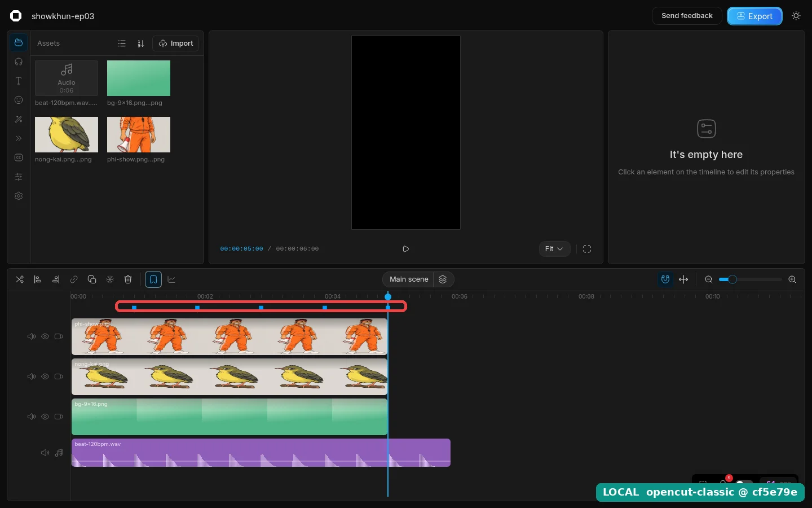
Task: Open the Settings panel with the gear icon
Action: (19, 196)
